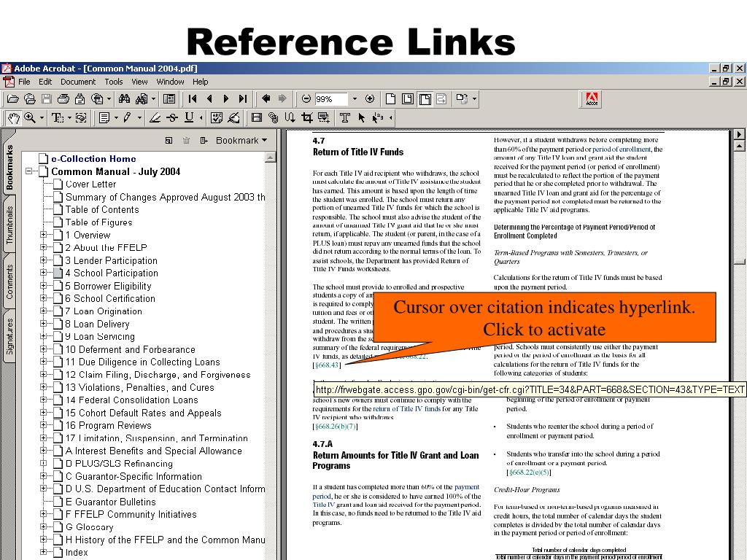Select the Crop tool
The width and height of the screenshot is (747, 560).
(x=307, y=117)
